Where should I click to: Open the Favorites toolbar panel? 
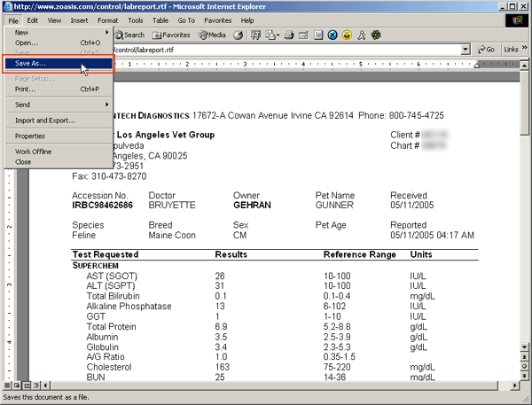[171, 35]
